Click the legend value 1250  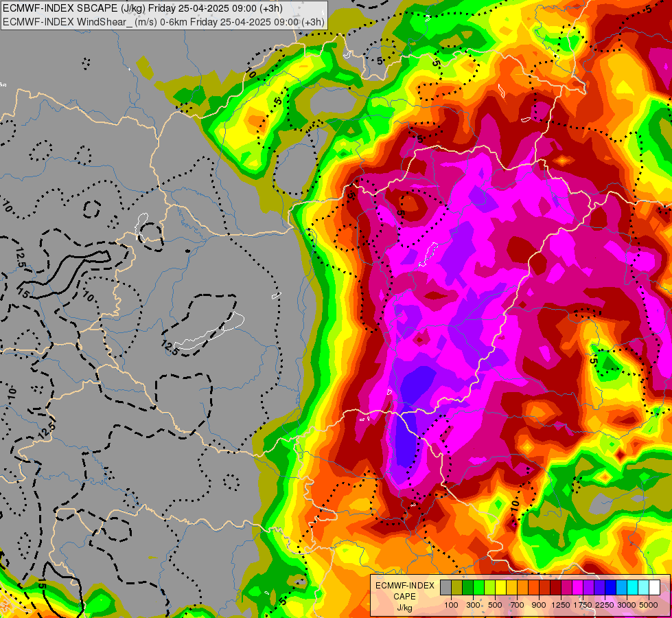click(561, 605)
